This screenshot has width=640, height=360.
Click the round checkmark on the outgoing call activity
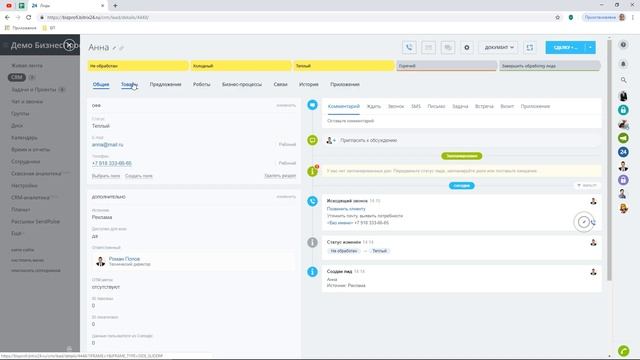click(x=584, y=222)
